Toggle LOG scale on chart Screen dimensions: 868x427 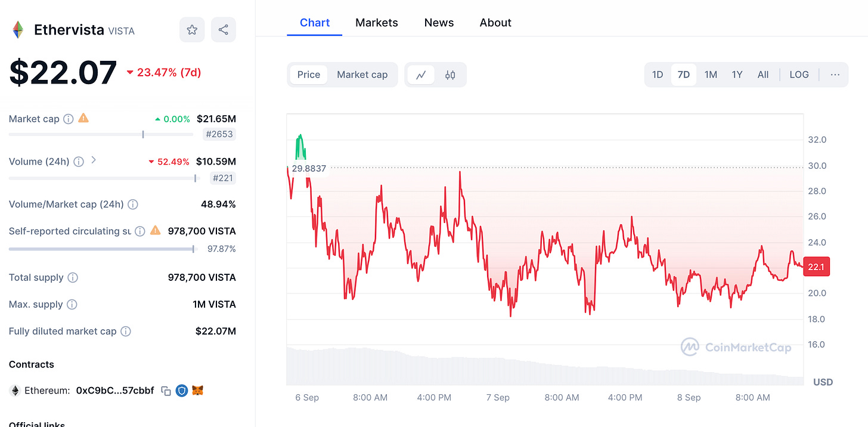click(799, 75)
